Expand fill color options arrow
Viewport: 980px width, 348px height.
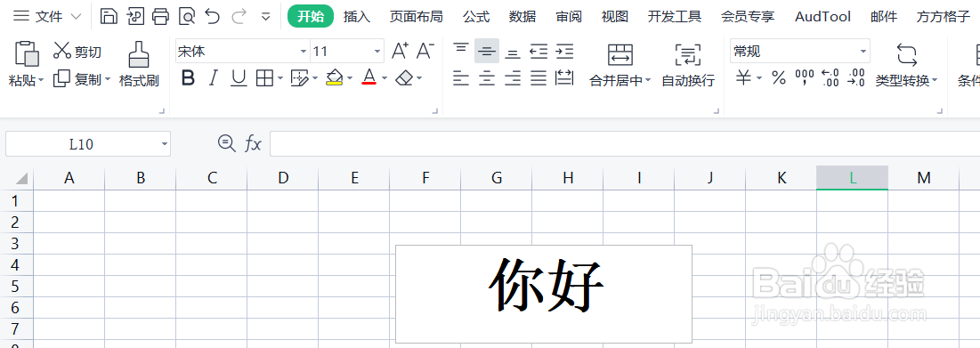350,78
